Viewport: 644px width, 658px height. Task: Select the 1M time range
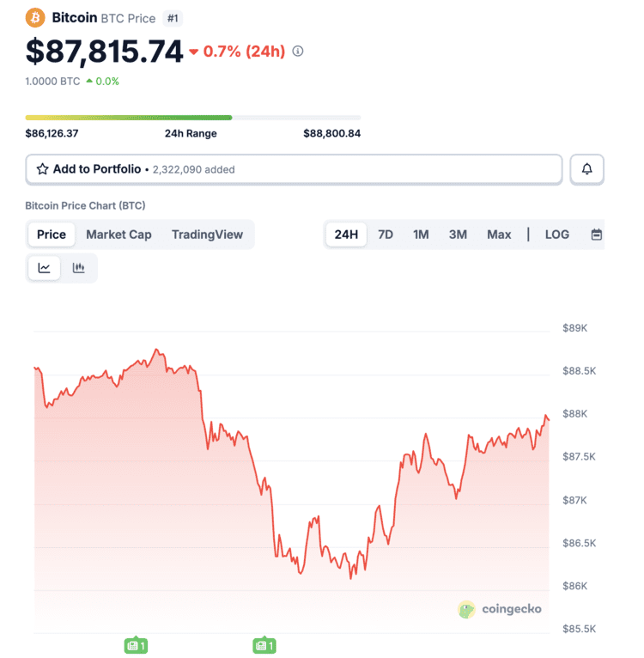[421, 235]
